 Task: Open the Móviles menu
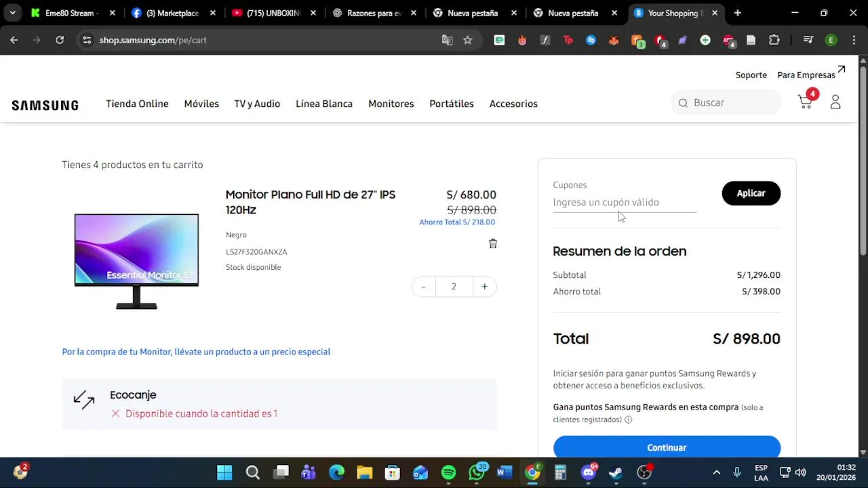click(x=201, y=104)
